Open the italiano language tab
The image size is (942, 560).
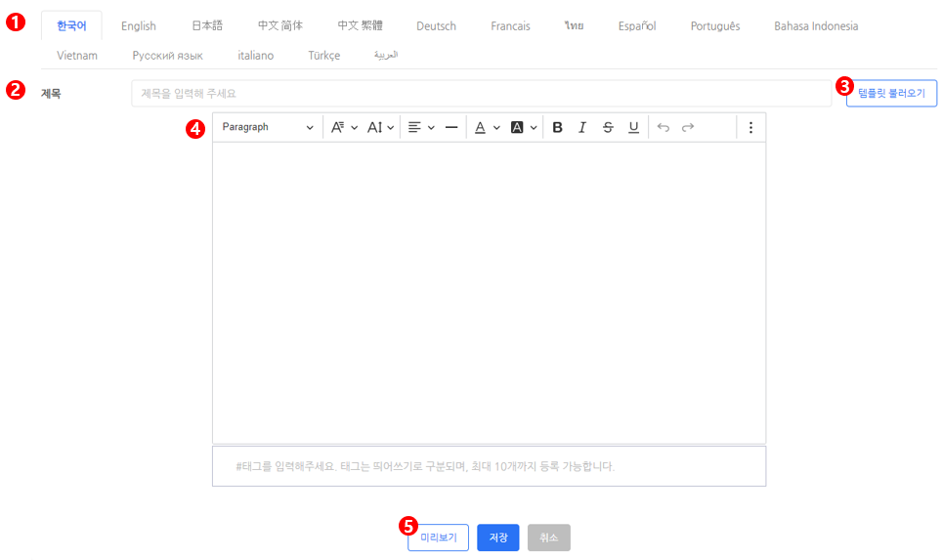point(255,56)
